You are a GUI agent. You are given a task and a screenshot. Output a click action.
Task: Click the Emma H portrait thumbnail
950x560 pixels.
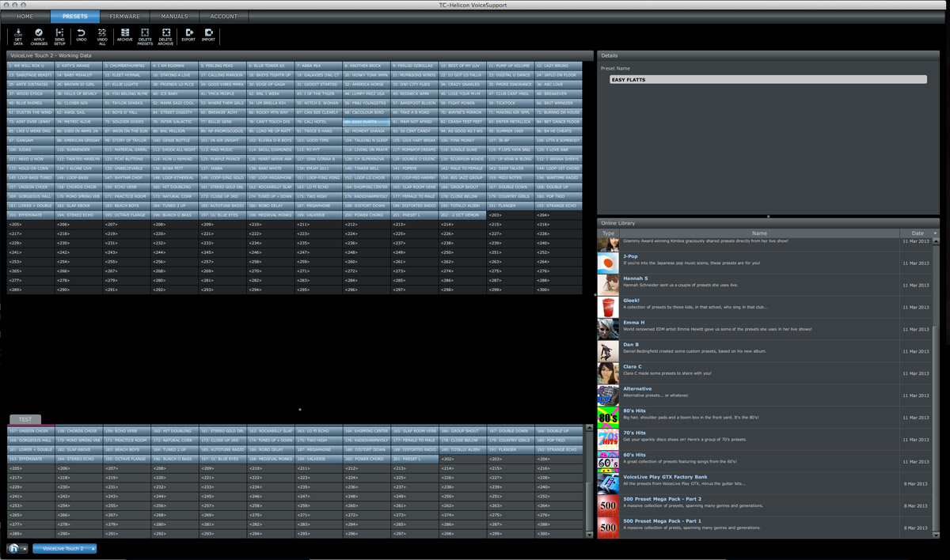pos(608,330)
